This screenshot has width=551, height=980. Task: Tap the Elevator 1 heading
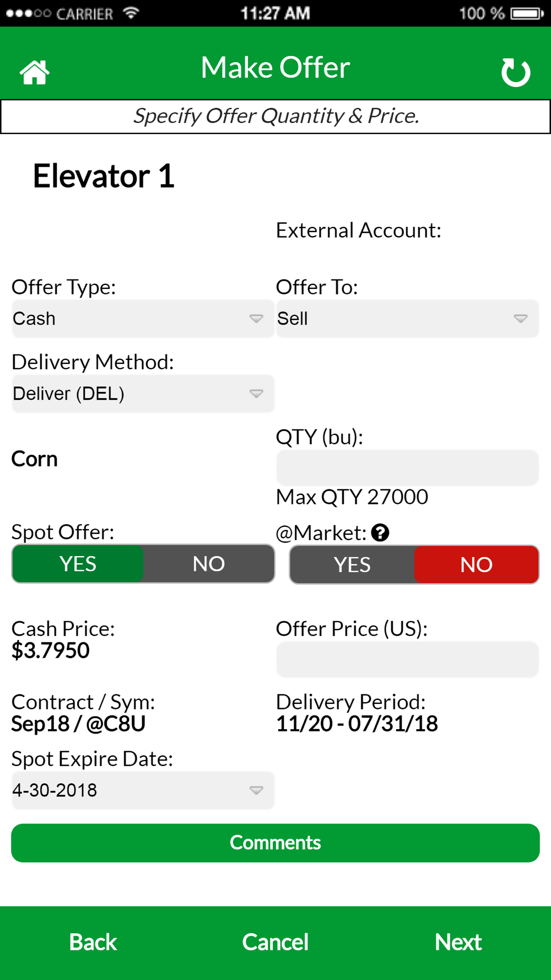104,176
